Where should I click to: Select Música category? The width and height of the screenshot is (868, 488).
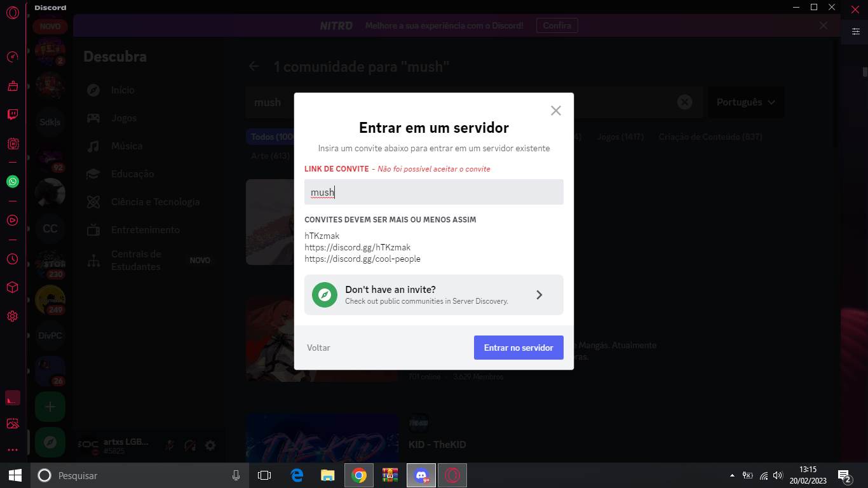coord(149,146)
